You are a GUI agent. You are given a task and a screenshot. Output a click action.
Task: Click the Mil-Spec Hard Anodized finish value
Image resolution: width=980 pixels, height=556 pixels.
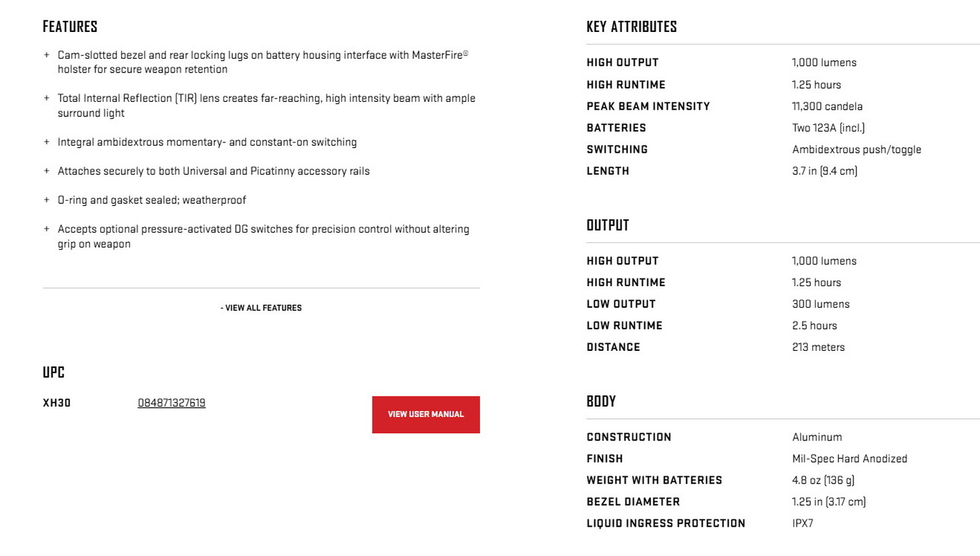(849, 459)
